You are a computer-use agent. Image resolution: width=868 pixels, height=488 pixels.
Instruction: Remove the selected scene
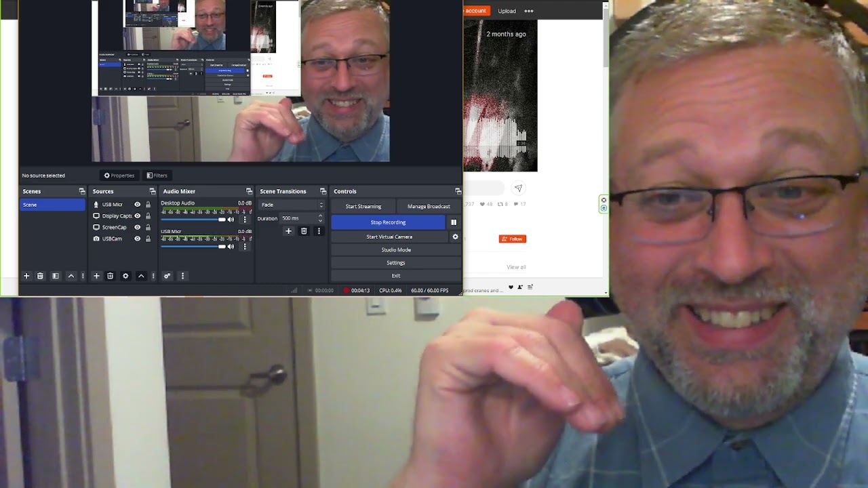(x=40, y=276)
